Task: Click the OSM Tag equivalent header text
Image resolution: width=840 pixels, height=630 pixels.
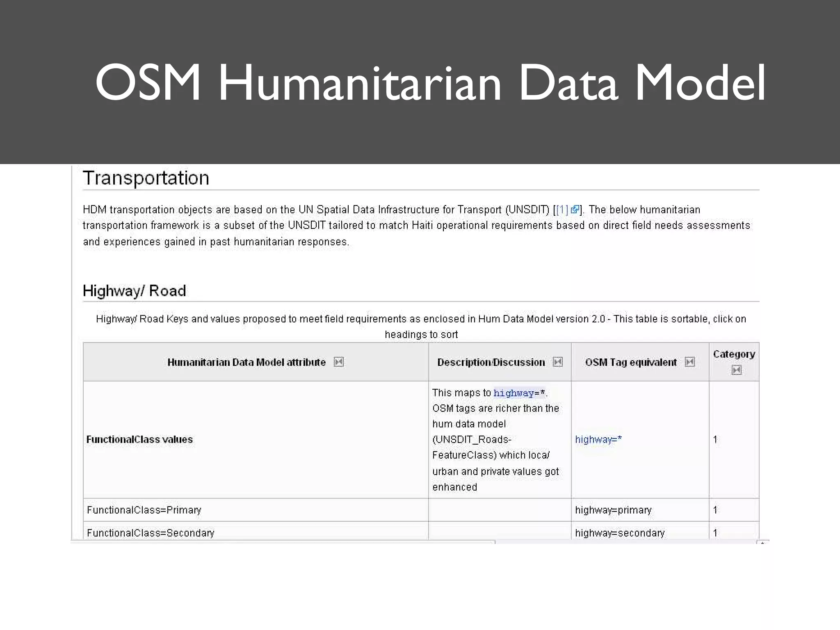Action: [x=631, y=362]
